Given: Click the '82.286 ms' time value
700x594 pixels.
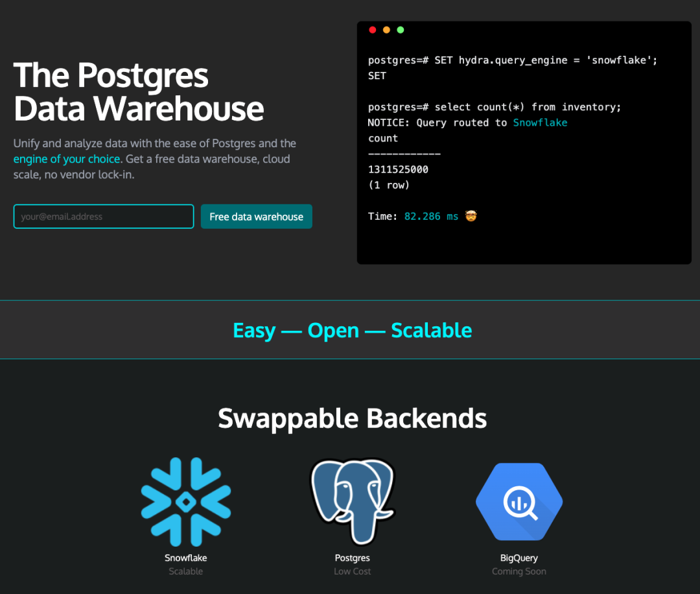Looking at the screenshot, I should click(431, 216).
